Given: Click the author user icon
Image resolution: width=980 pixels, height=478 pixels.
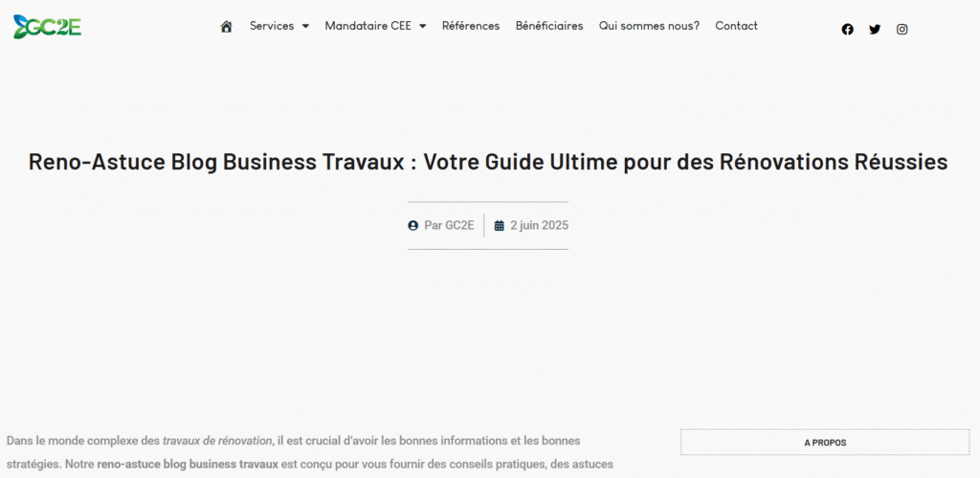Looking at the screenshot, I should click(x=413, y=226).
